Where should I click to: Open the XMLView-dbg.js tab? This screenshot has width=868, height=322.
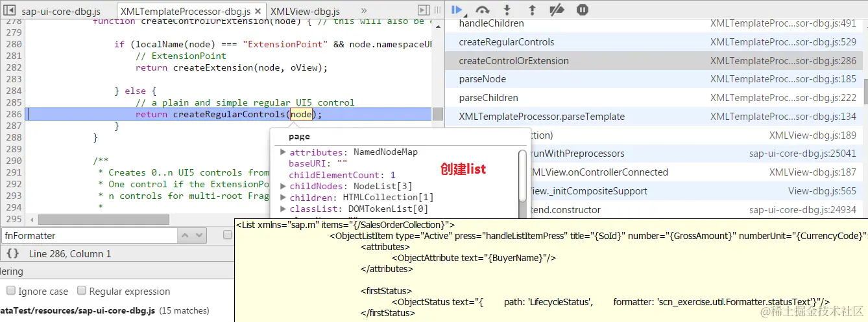305,12
